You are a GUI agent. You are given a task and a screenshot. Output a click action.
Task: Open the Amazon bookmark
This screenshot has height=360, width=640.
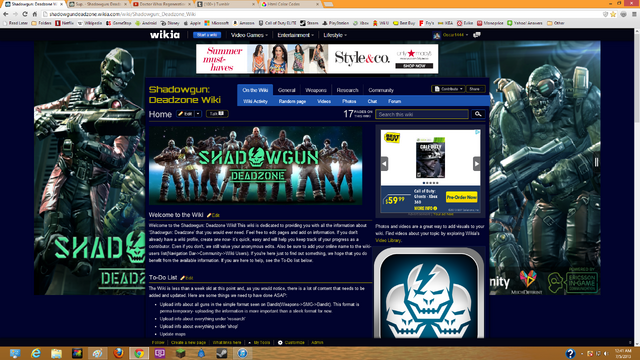[x=243, y=23]
